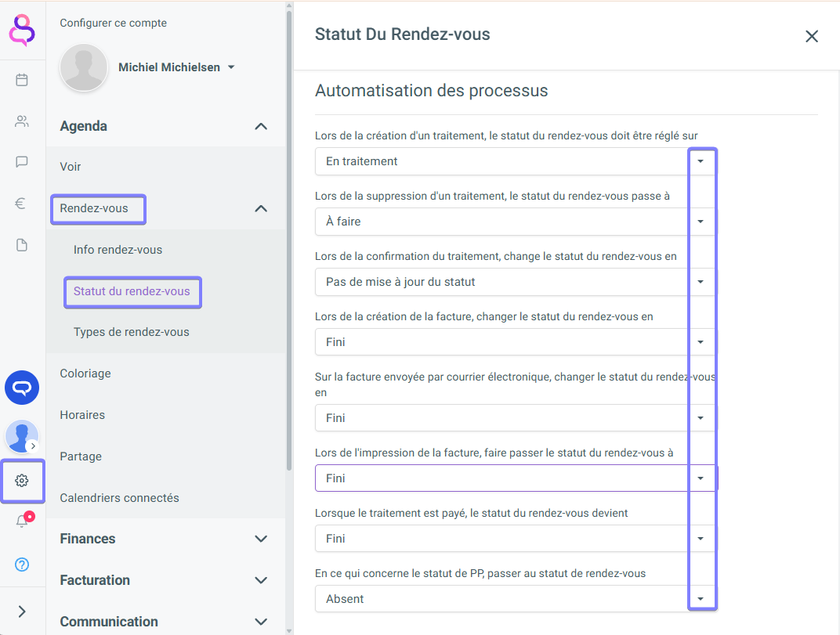Open the blue chat bubble button
This screenshot has width=840, height=635.
(x=22, y=388)
